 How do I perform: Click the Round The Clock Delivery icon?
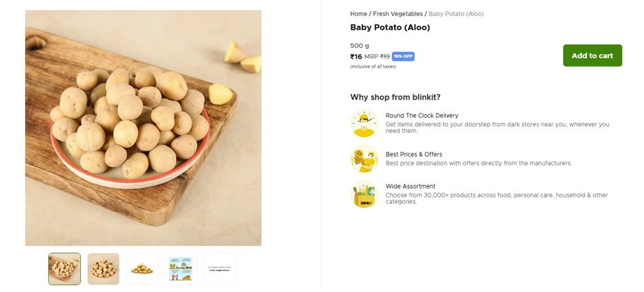363,123
